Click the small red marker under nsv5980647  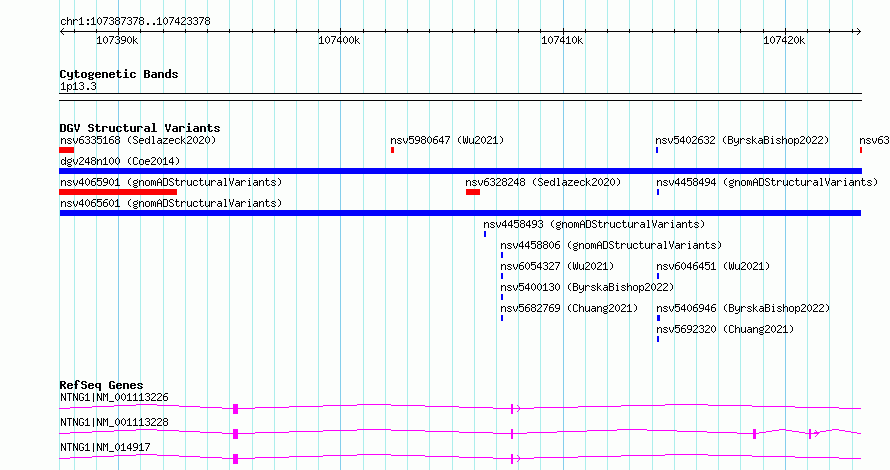[392, 150]
